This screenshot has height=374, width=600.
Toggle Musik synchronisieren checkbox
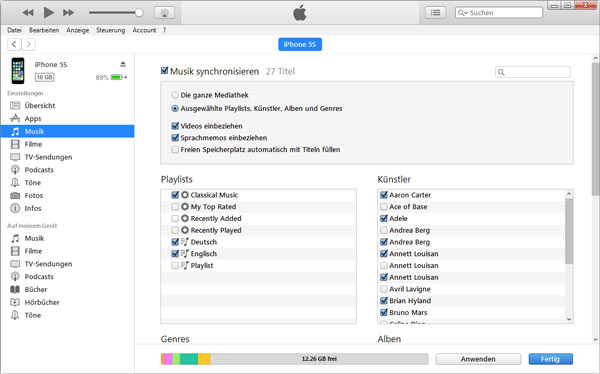(165, 71)
